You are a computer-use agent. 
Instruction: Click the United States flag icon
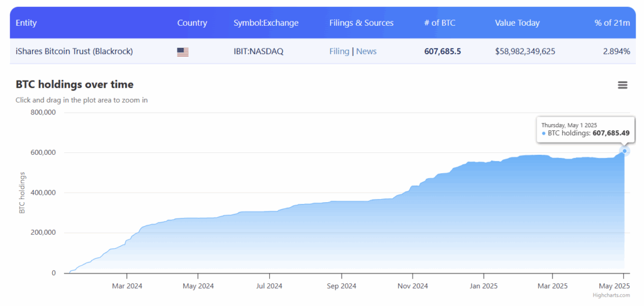click(183, 52)
